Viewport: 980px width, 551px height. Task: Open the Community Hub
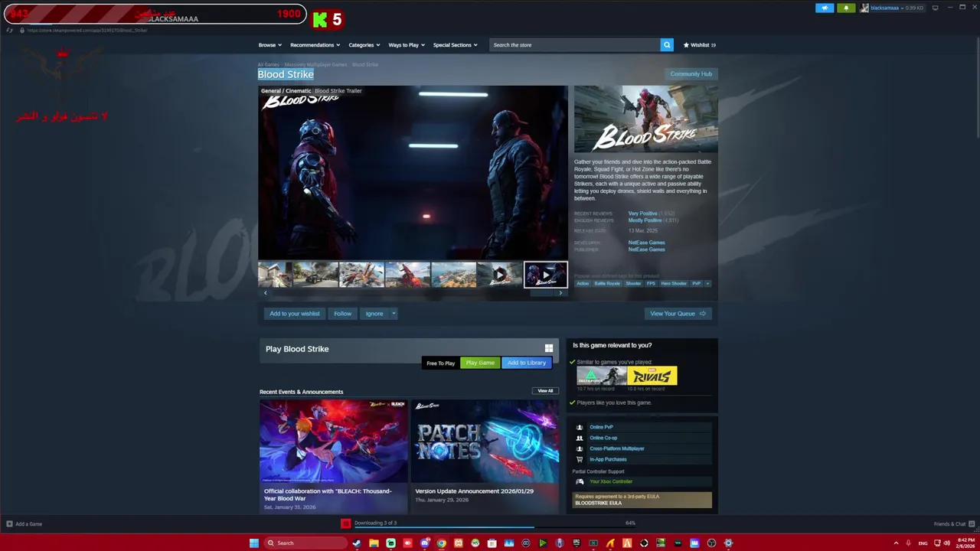pos(691,74)
